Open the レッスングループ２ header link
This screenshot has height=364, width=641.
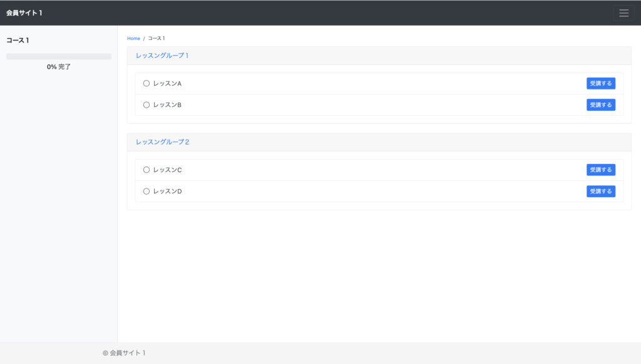(162, 142)
